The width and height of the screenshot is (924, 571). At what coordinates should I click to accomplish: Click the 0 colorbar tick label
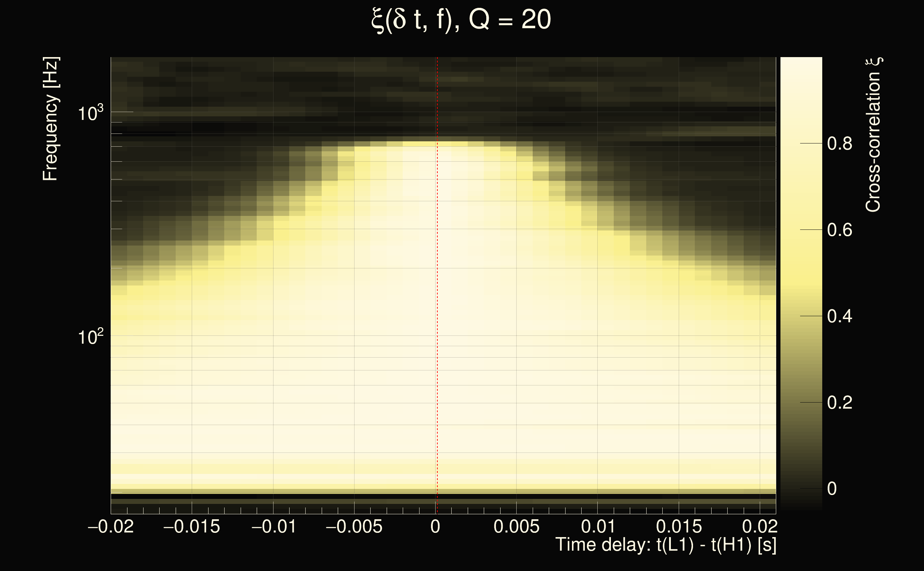tap(832, 489)
